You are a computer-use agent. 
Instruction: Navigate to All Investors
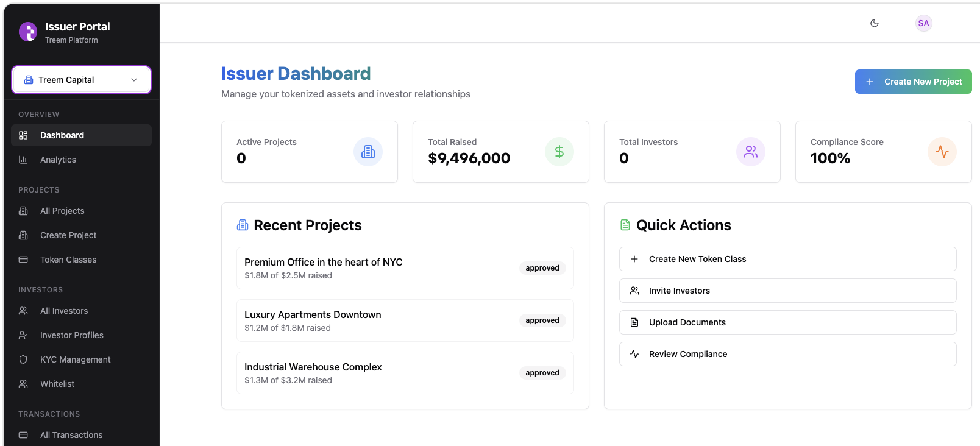[x=81, y=311]
